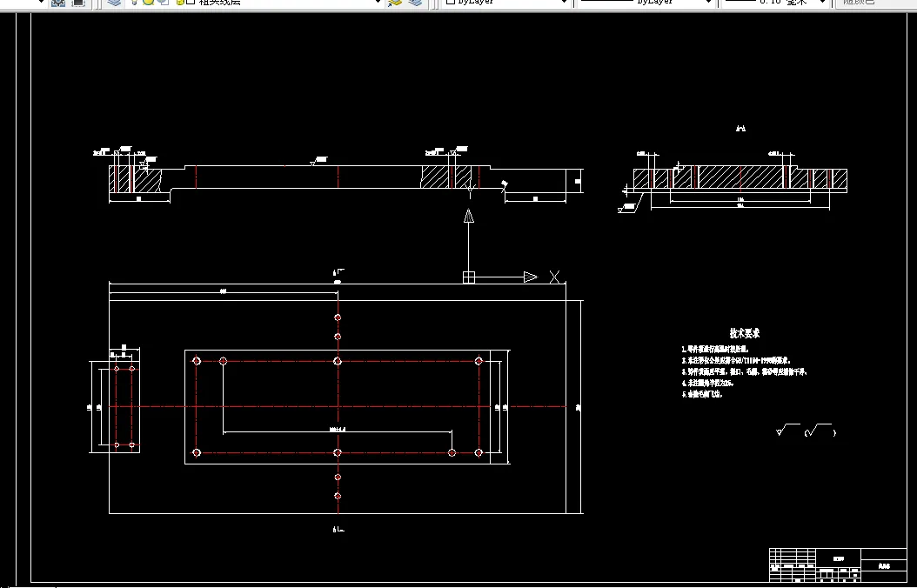This screenshot has height=588, width=917.
Task: Select the roughness symbol inside parentheses
Action: click(820, 431)
